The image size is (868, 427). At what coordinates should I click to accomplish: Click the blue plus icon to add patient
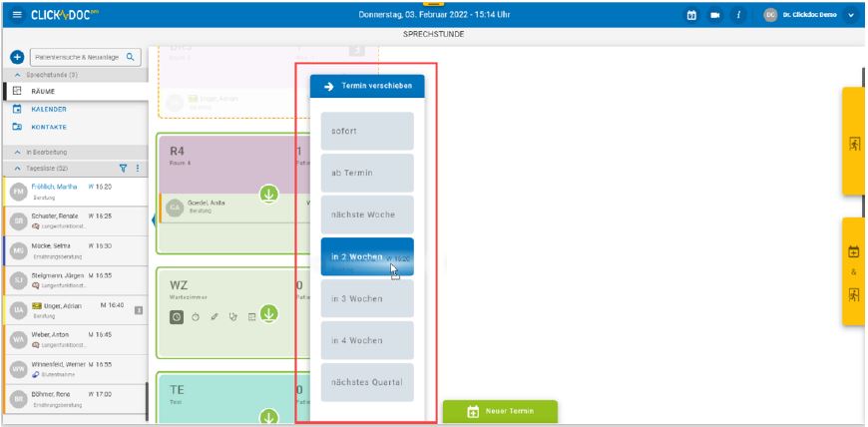pos(17,58)
